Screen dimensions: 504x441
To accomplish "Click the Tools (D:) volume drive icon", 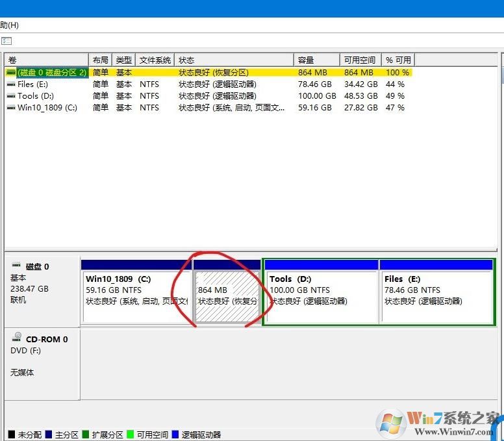I will click(11, 96).
